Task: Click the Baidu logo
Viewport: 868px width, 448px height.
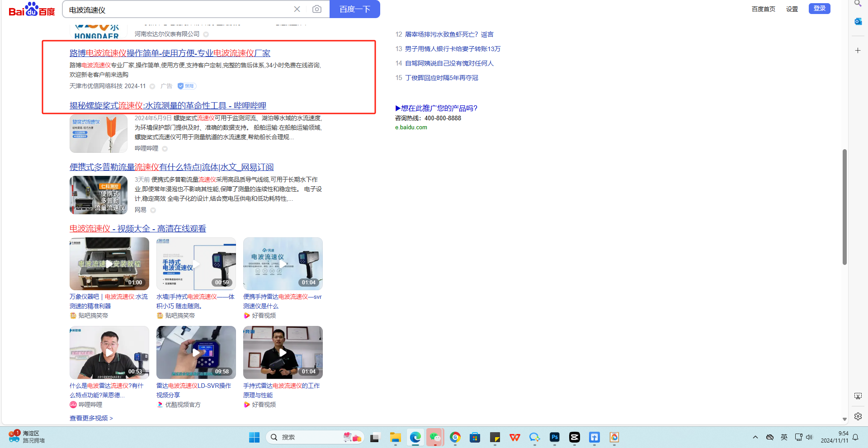Action: coord(32,9)
